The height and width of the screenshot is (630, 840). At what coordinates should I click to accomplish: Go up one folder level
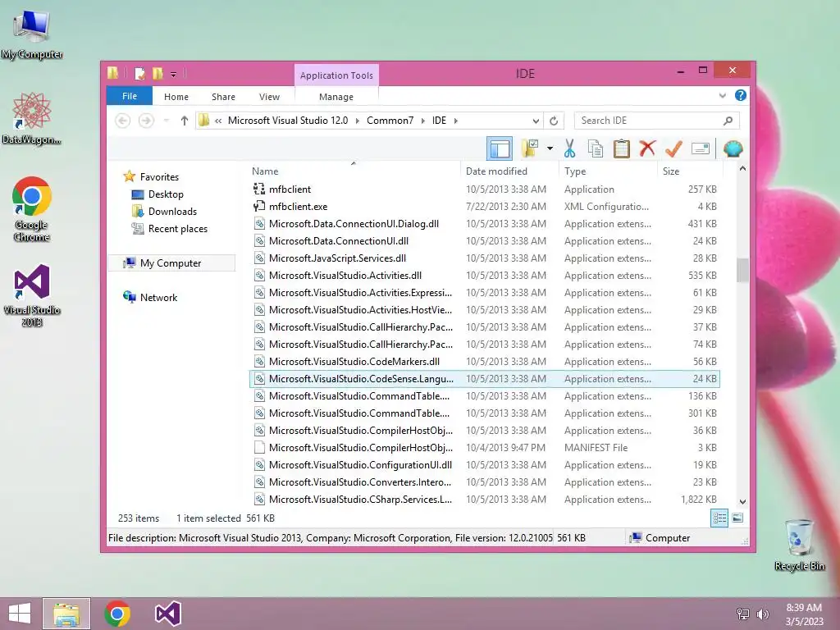point(185,121)
